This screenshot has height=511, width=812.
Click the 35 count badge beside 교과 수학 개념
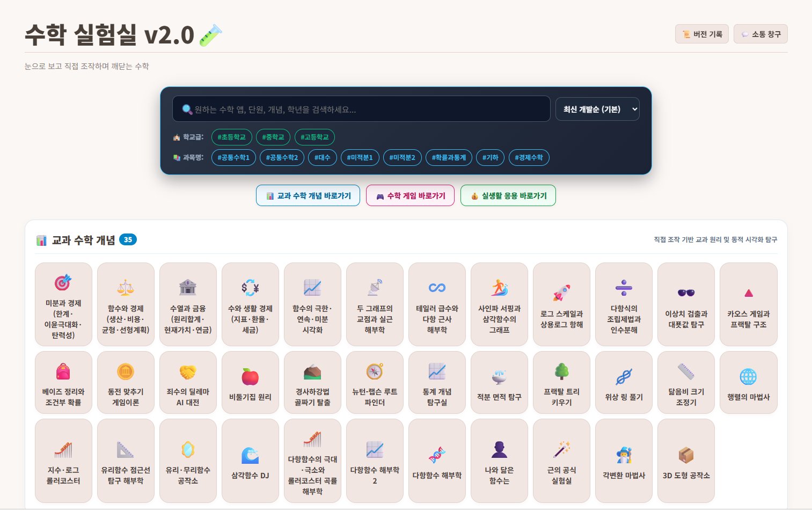click(x=128, y=240)
